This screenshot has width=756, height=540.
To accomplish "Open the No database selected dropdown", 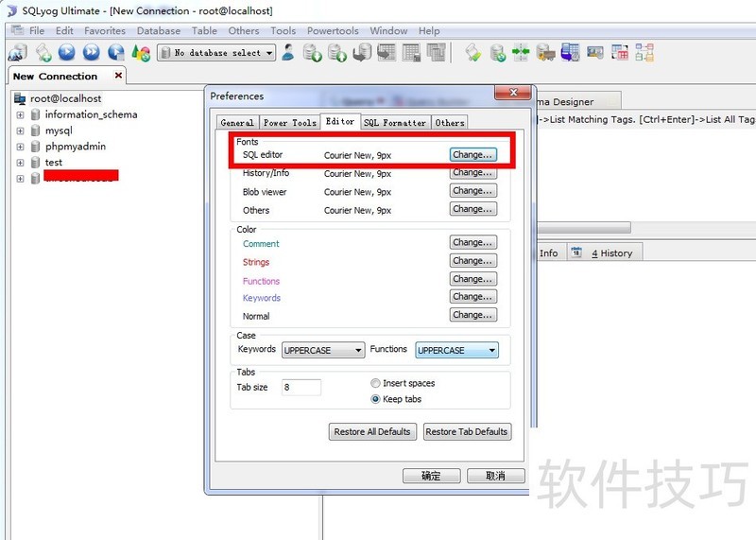I will pyautogui.click(x=216, y=53).
